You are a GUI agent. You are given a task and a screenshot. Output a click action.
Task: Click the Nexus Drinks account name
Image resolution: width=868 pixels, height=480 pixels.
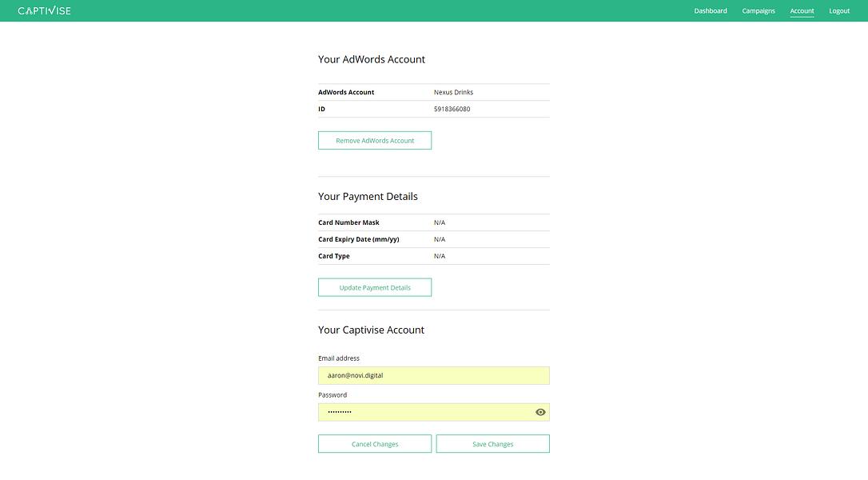pyautogui.click(x=453, y=92)
